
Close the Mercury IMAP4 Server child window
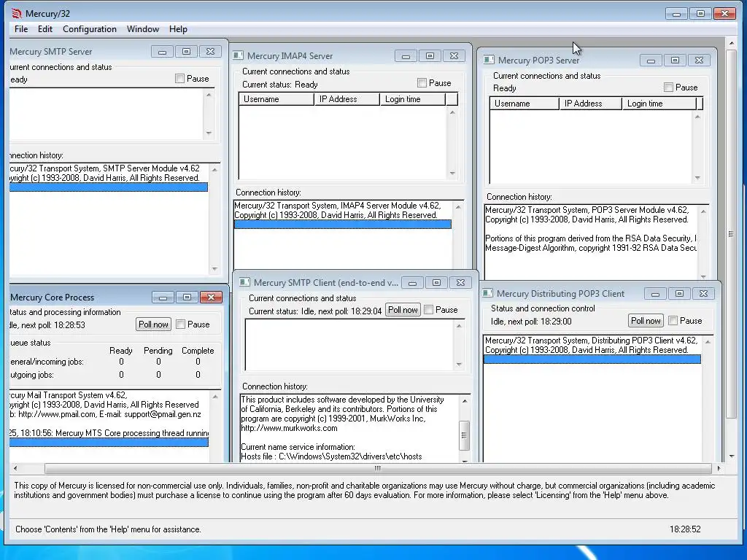(x=454, y=56)
